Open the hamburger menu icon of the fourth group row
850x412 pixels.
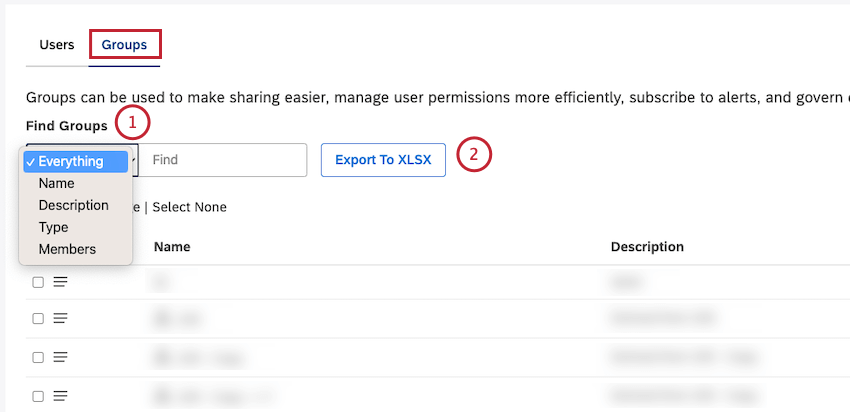[x=60, y=396]
